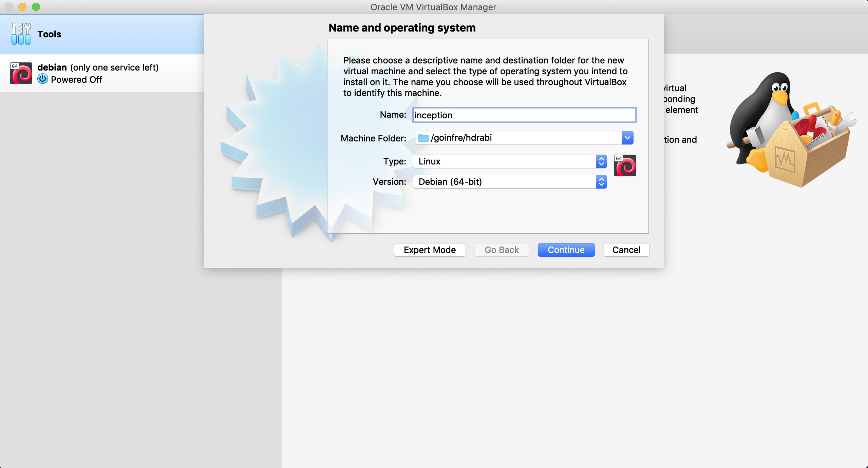Click the yellow minimize window button
Screen dimensions: 868x468
[22, 7]
